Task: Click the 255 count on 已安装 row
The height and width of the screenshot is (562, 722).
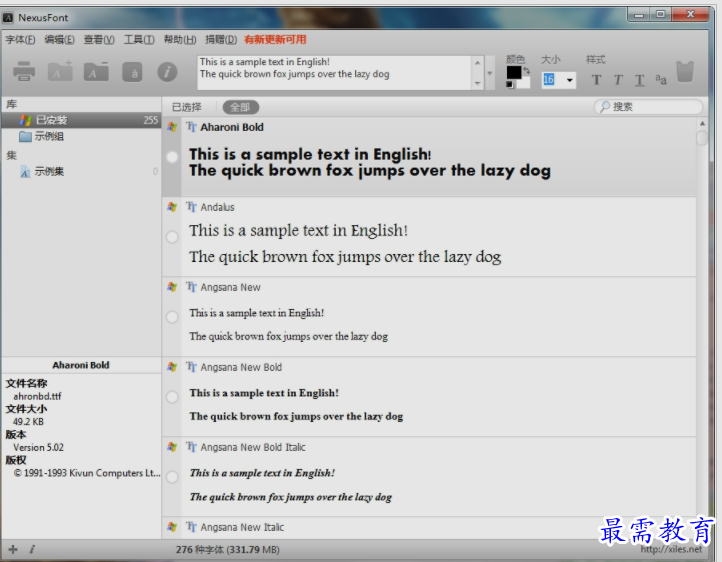Action: pos(151,120)
